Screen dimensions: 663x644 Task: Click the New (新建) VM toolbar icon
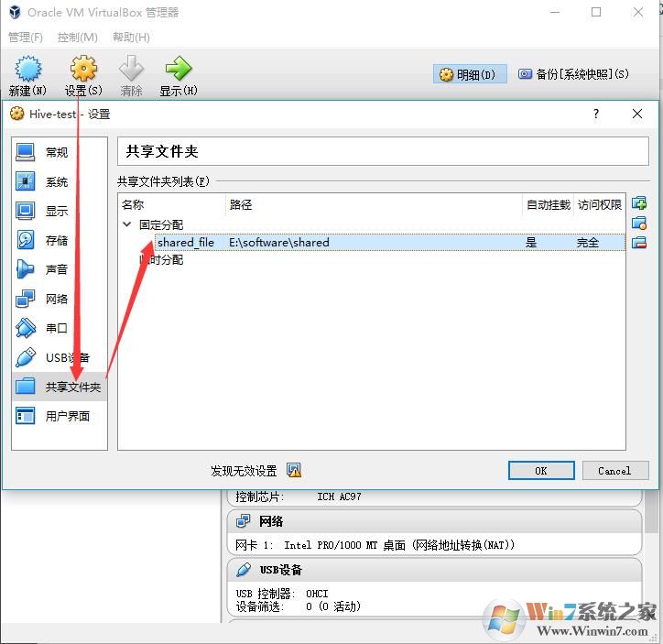pyautogui.click(x=27, y=75)
